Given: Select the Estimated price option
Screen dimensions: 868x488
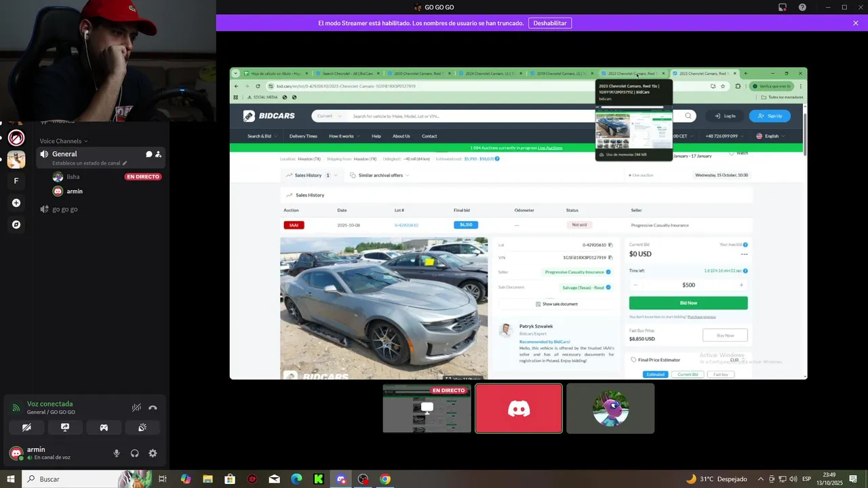Looking at the screenshot, I should click(x=655, y=374).
